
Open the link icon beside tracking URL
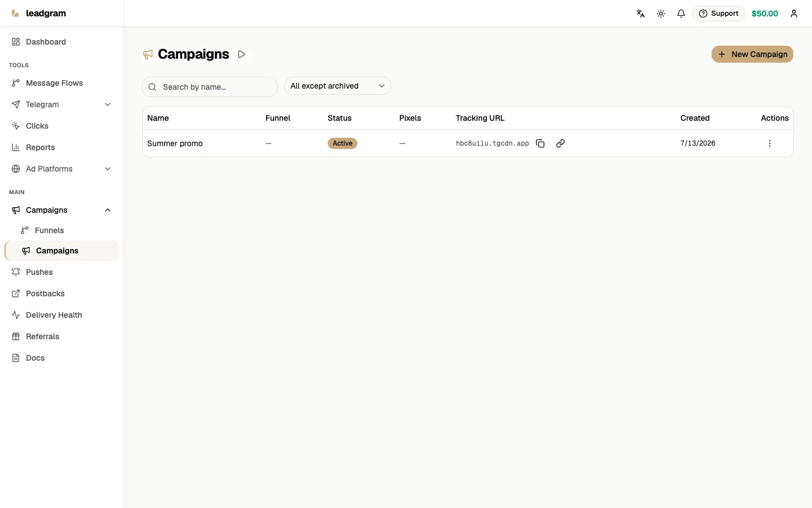click(561, 143)
